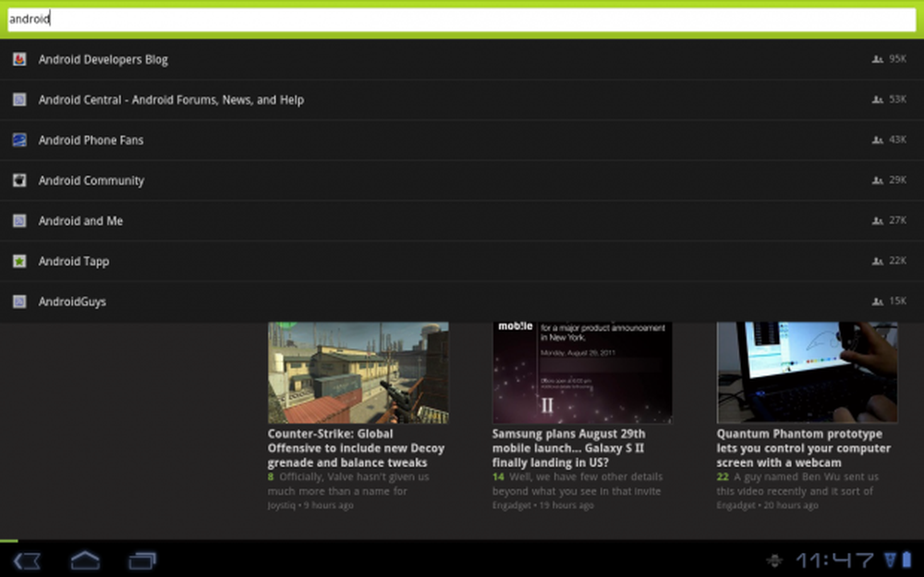Open the Quantum Phantom article thumbnail

(807, 373)
